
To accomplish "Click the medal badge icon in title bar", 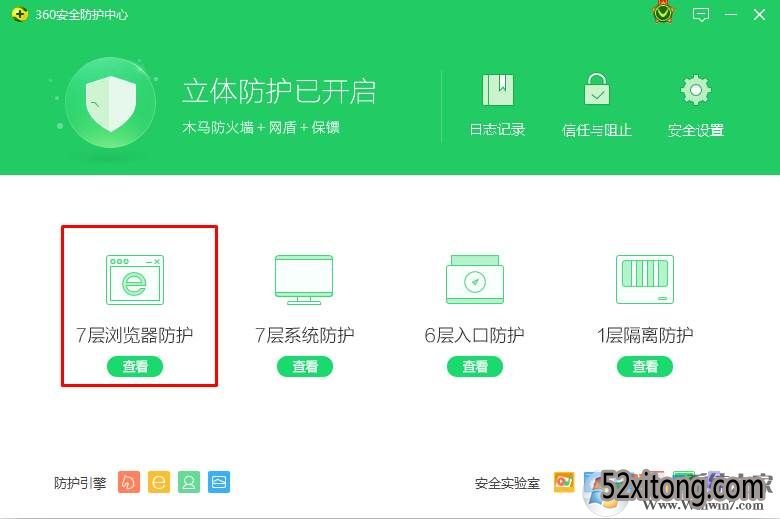I will (x=663, y=12).
